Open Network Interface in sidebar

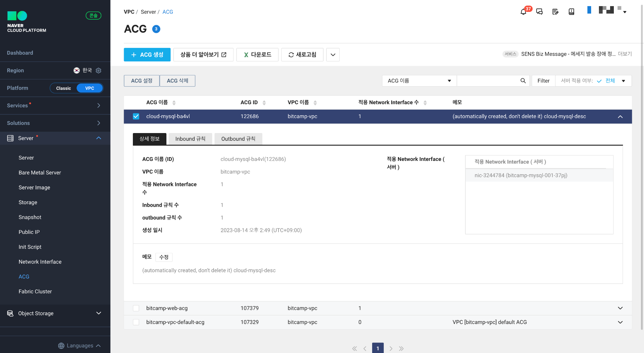tap(40, 262)
